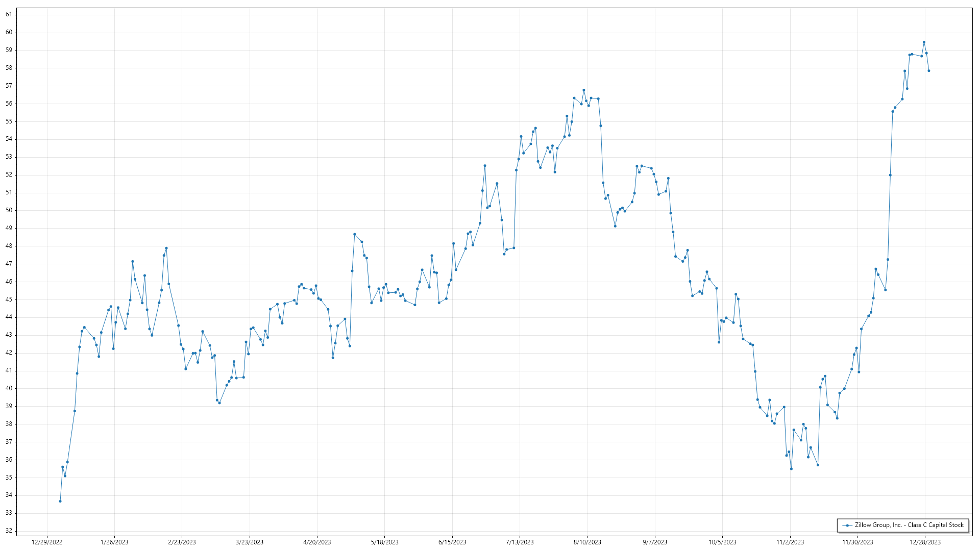This screenshot has height=551, width=980.
Task: Click the 6/15/2023 x-axis date label
Action: click(452, 542)
